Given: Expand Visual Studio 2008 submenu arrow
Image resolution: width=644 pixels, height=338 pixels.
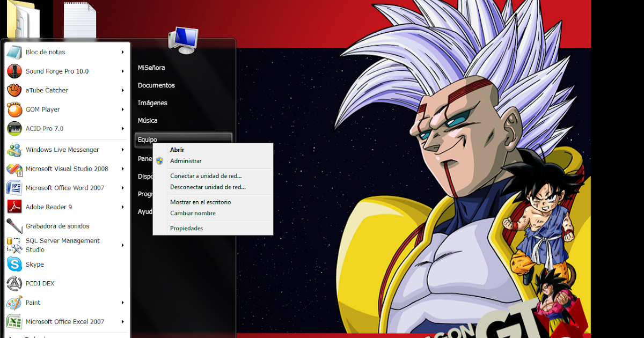Looking at the screenshot, I should (123, 169).
